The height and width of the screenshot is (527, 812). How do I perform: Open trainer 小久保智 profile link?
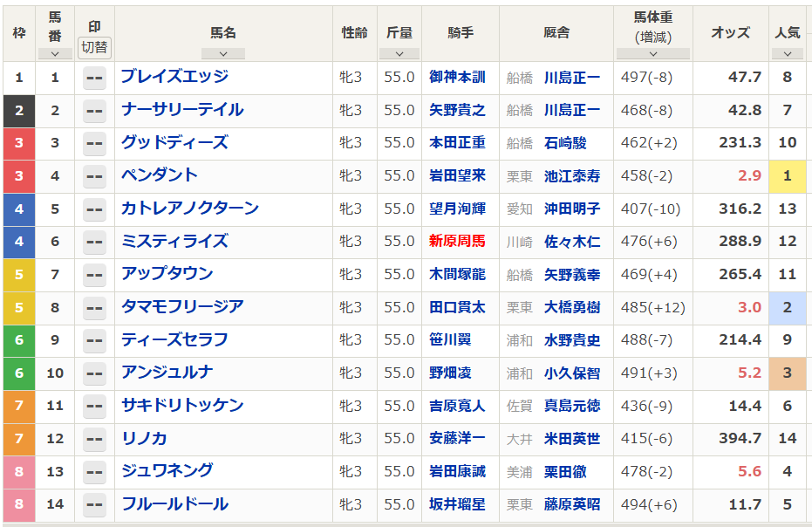click(572, 373)
